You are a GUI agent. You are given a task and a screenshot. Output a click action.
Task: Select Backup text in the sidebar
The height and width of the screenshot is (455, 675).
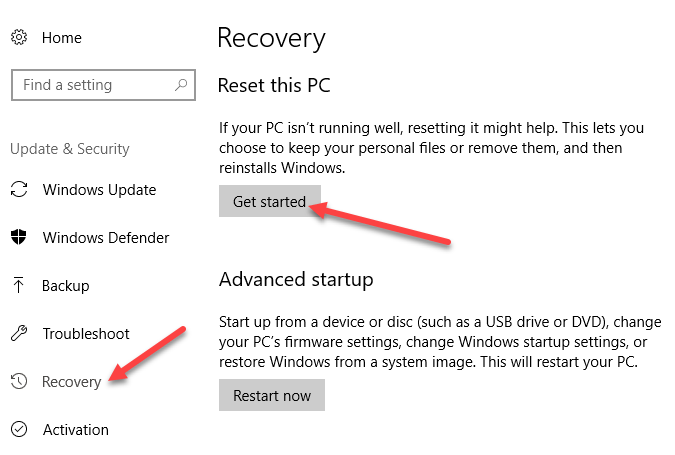(x=65, y=286)
